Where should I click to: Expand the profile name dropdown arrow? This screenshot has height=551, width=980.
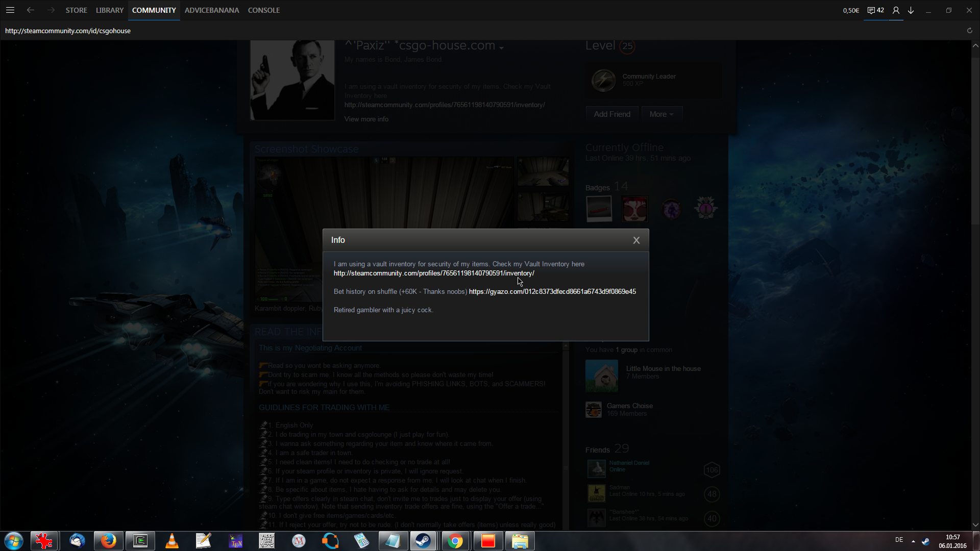pyautogui.click(x=502, y=47)
